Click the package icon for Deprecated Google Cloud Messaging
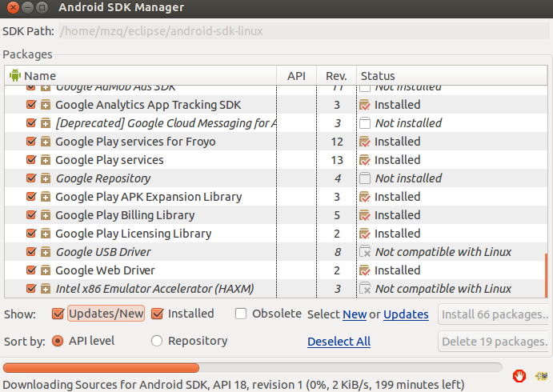553x392 pixels. [x=46, y=123]
